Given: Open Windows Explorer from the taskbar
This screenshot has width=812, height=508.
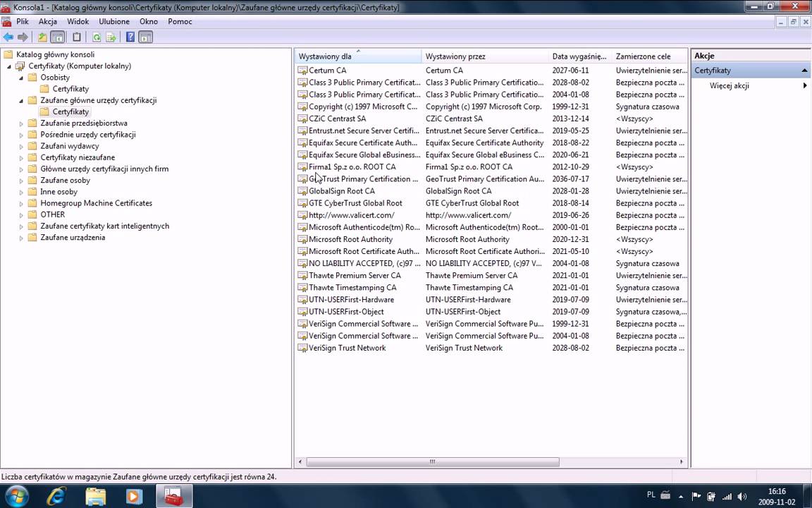Looking at the screenshot, I should tap(95, 497).
